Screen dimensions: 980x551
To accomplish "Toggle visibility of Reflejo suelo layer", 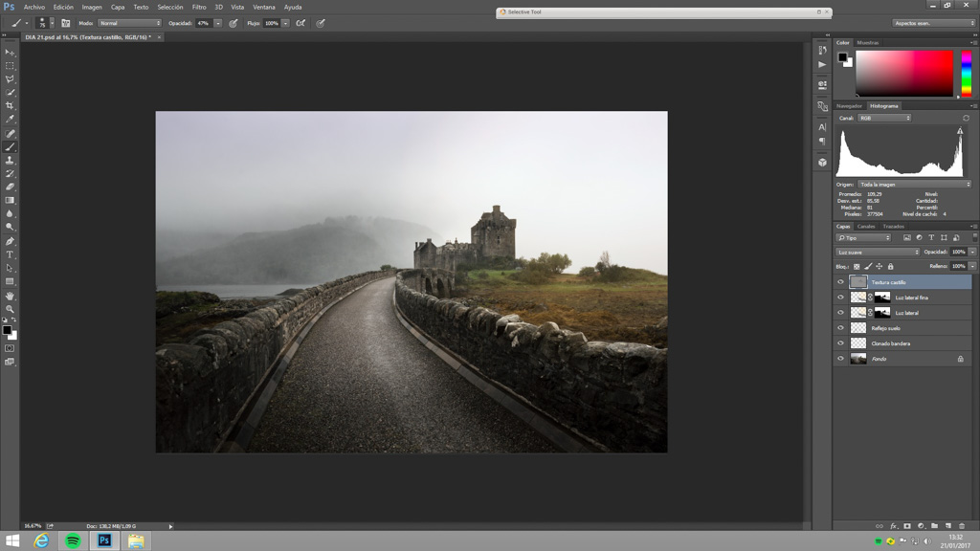I will [840, 328].
